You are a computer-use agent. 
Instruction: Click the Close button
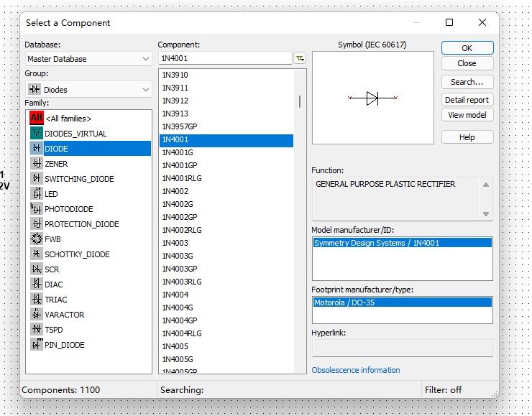pos(467,63)
